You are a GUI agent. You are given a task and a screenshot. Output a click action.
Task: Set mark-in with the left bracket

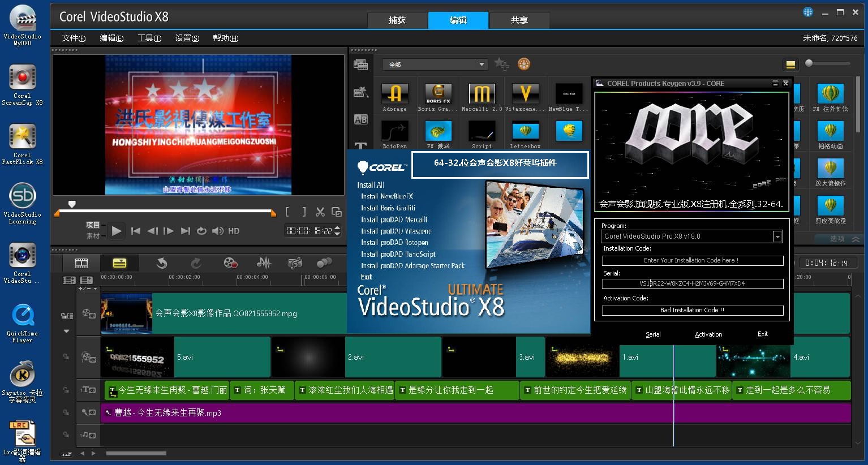pos(287,212)
